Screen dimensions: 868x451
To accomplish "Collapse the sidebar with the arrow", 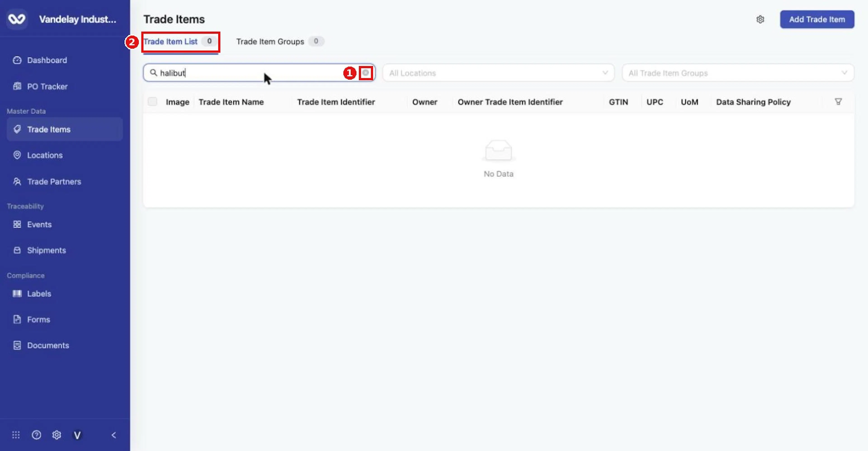I will (114, 435).
